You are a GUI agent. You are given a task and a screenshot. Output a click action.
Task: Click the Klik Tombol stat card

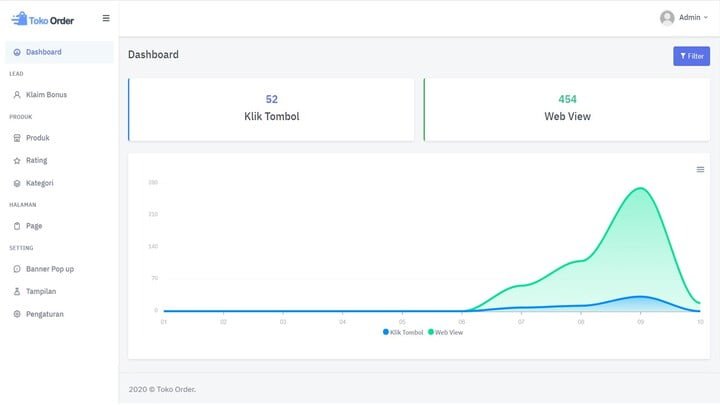pos(271,109)
